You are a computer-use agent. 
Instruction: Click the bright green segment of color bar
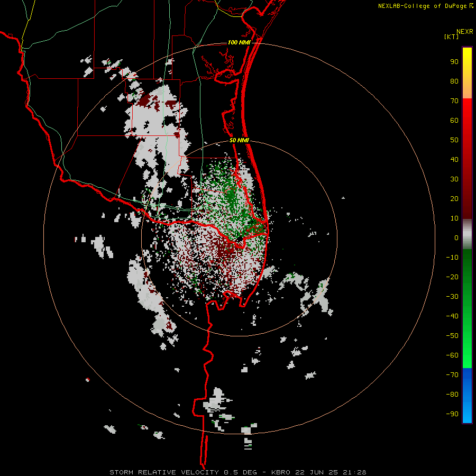click(467, 308)
